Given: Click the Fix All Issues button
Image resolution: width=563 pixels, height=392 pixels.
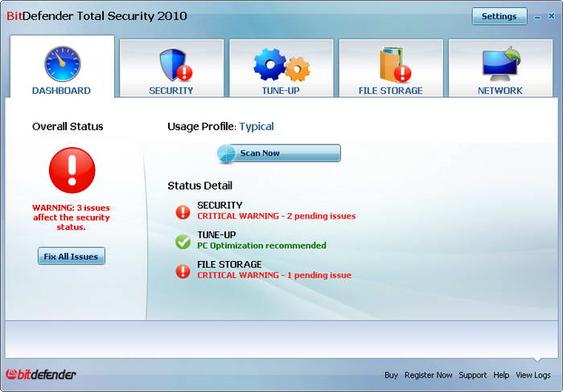Looking at the screenshot, I should [72, 256].
